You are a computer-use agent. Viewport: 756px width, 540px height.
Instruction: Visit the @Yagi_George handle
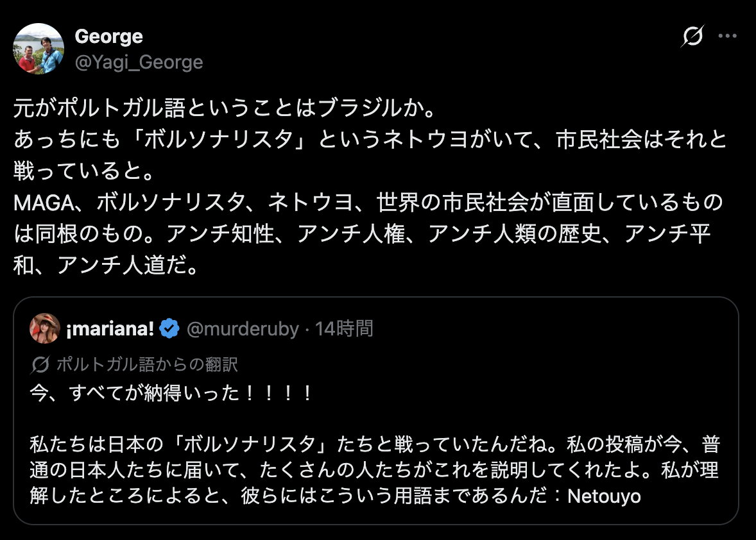(x=139, y=62)
